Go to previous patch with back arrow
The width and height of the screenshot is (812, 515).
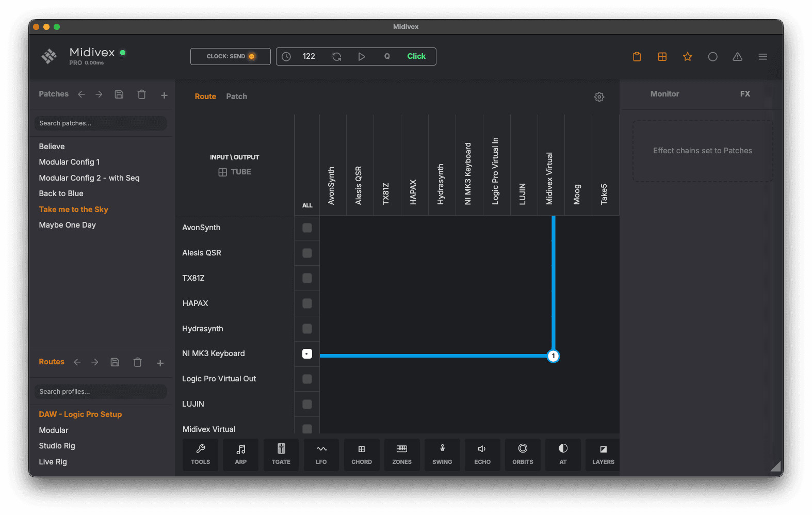(x=82, y=94)
